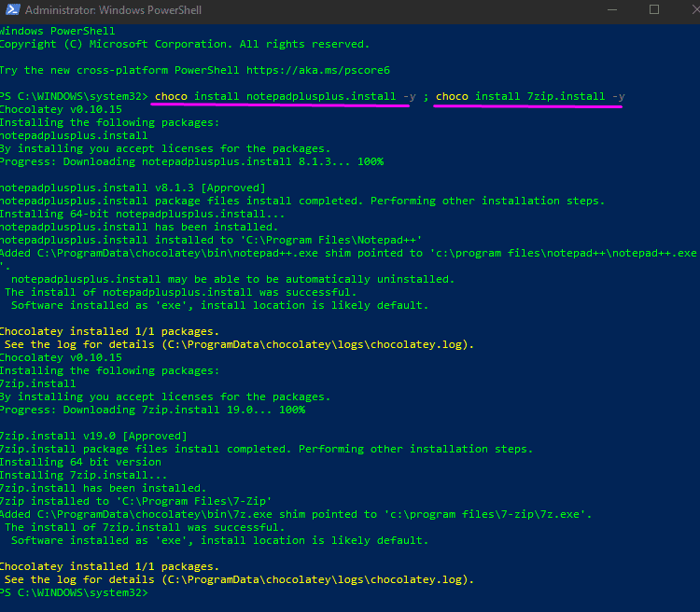Click the final 'PS C:\WINDOWS\system32>' prompt
The image size is (700, 612).
74,592
